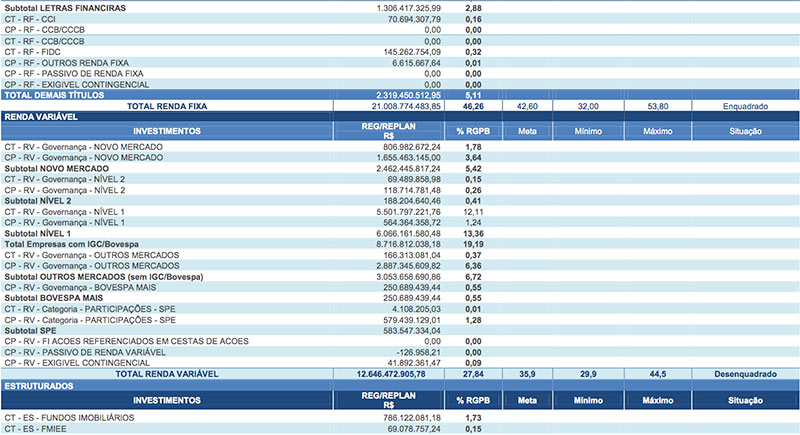Select the Subtotal SPE row label

[x=34, y=331]
